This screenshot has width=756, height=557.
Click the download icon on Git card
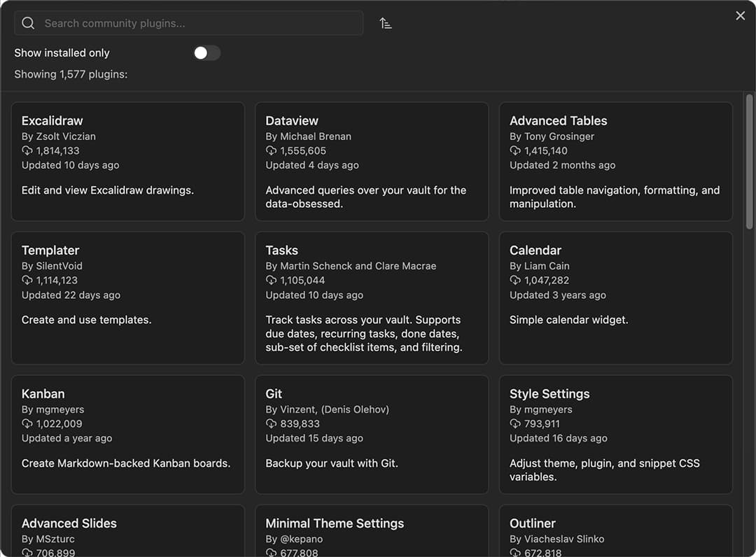271,424
